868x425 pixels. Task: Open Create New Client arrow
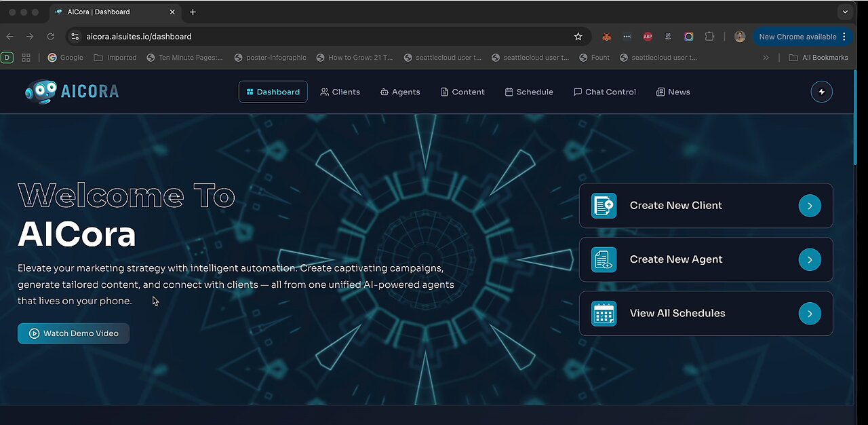tap(810, 206)
